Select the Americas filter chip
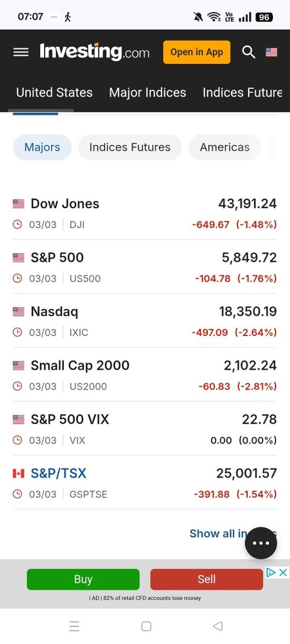The width and height of the screenshot is (290, 644). 225,147
